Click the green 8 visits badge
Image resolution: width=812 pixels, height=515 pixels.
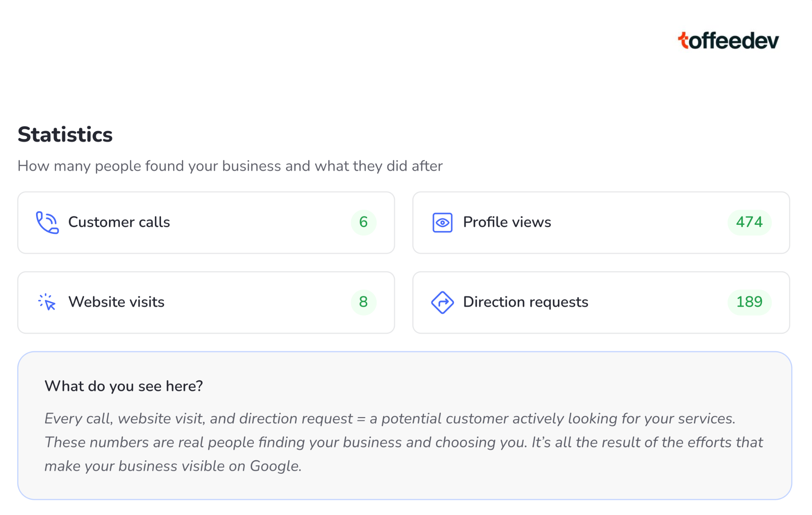363,302
